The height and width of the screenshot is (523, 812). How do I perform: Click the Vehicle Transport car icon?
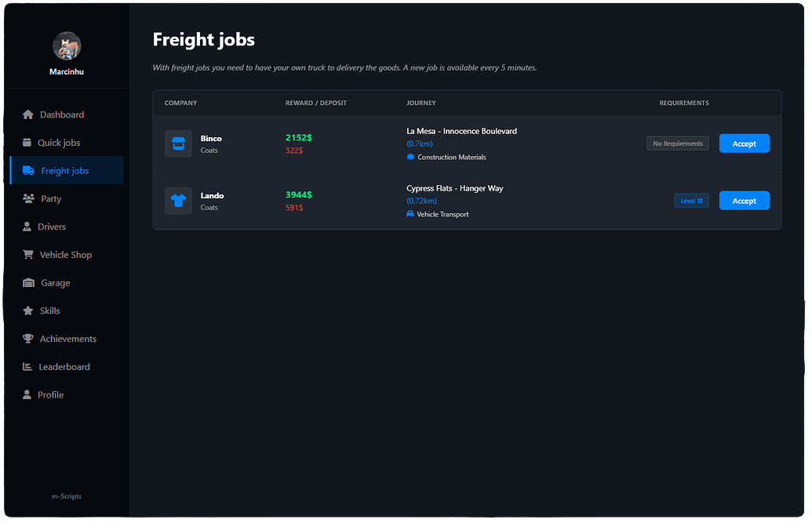pyautogui.click(x=410, y=214)
